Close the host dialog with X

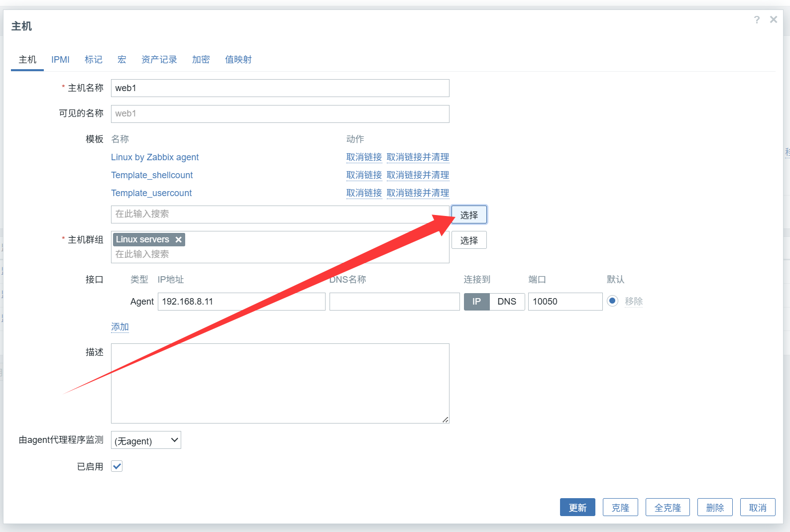click(774, 19)
